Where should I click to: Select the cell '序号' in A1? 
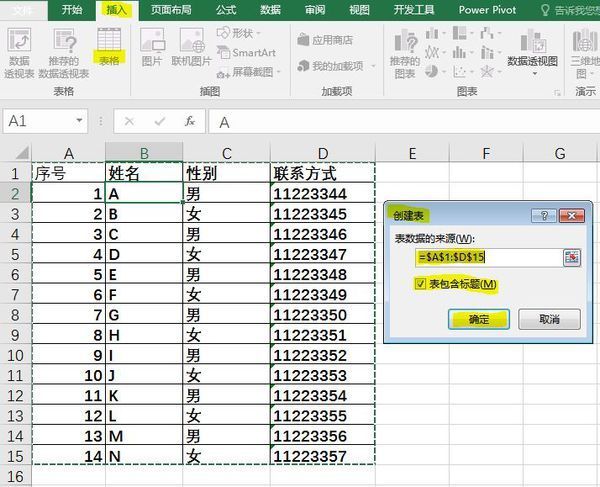pos(68,173)
